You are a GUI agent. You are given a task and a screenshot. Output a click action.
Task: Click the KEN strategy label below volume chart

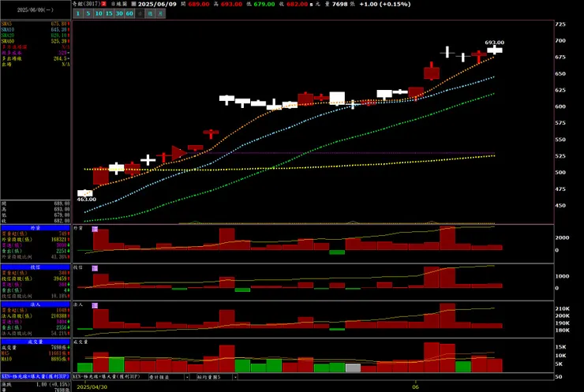[107, 377]
